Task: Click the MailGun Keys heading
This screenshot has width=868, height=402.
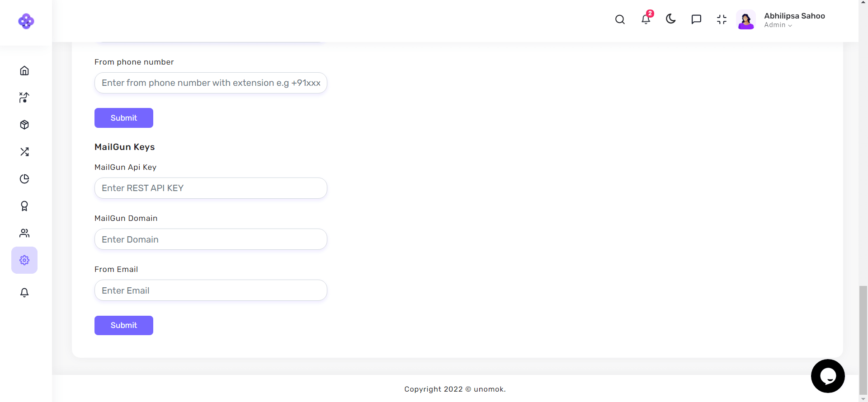Action: (x=125, y=147)
